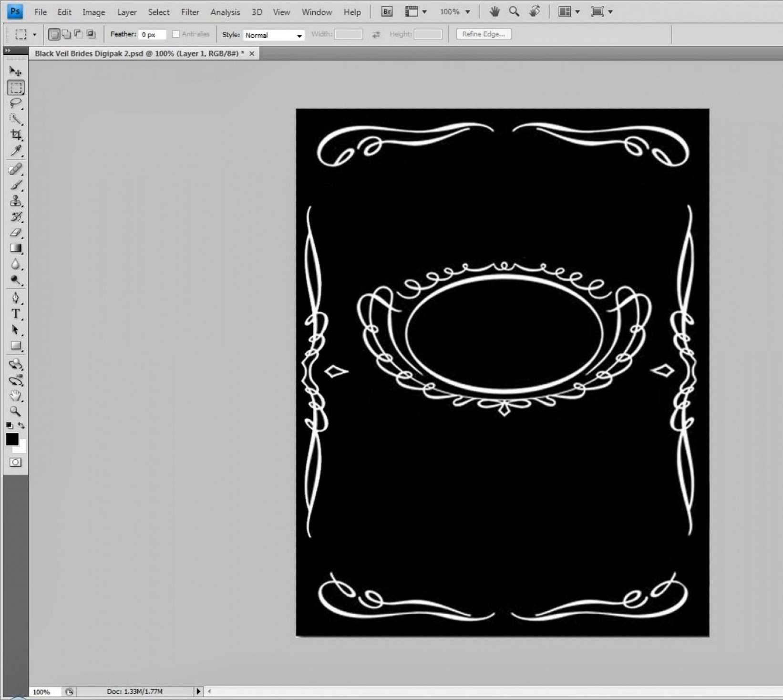Image resolution: width=783 pixels, height=700 pixels.
Task: Choose the Add to selection mode
Action: pyautogui.click(x=66, y=34)
